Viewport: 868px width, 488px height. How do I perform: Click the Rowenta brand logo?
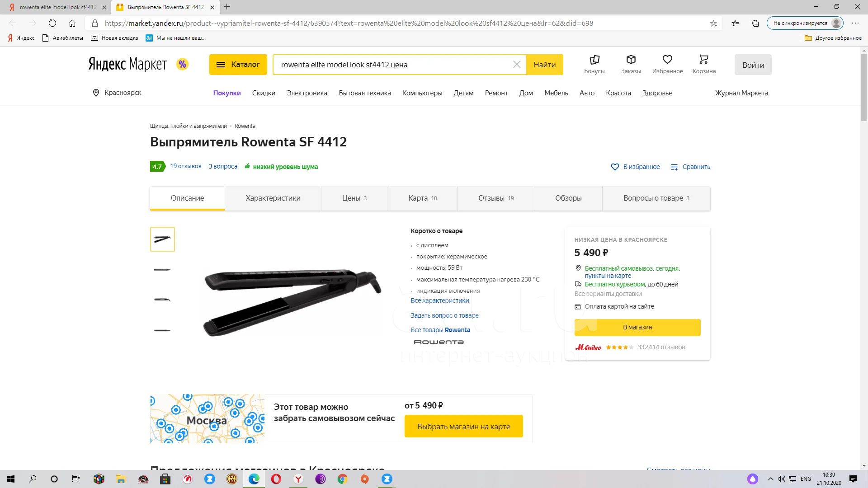439,342
